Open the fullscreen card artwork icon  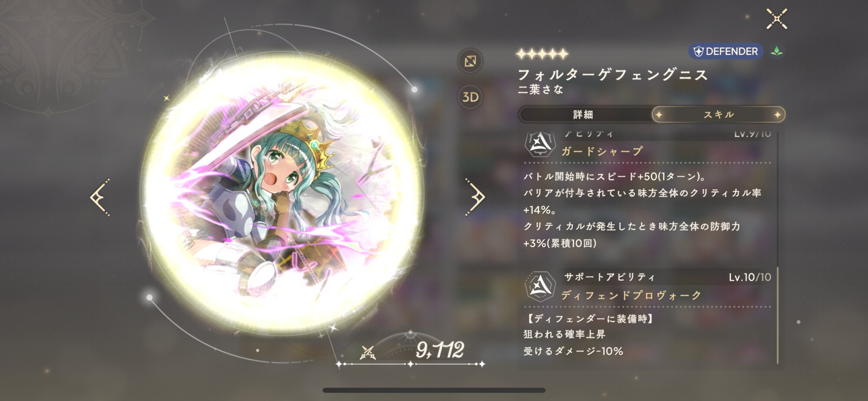coord(470,61)
